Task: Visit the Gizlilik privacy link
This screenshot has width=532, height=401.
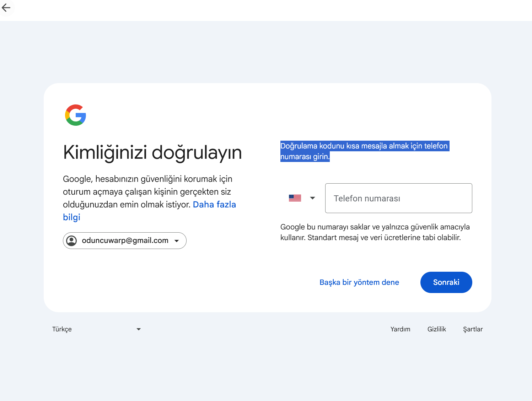Action: tap(437, 329)
